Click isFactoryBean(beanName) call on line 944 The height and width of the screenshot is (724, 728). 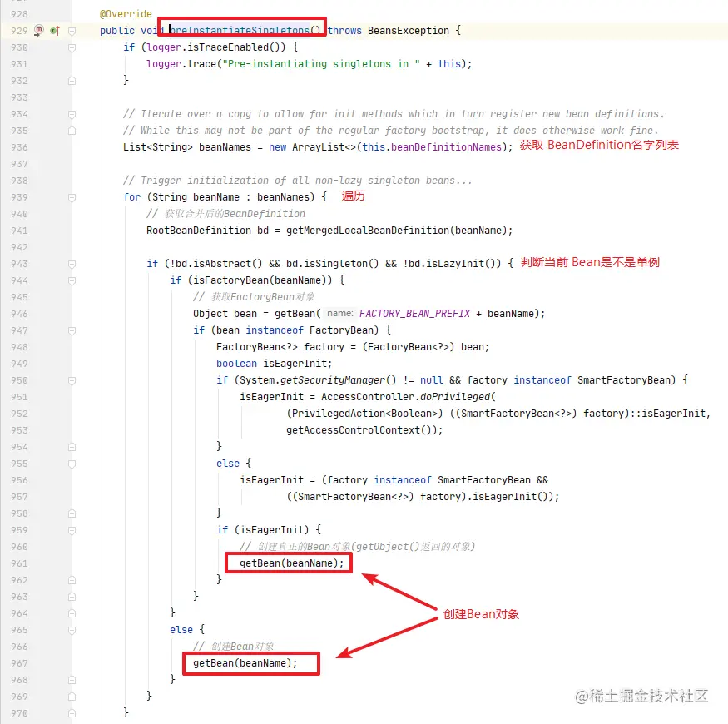tap(260, 280)
